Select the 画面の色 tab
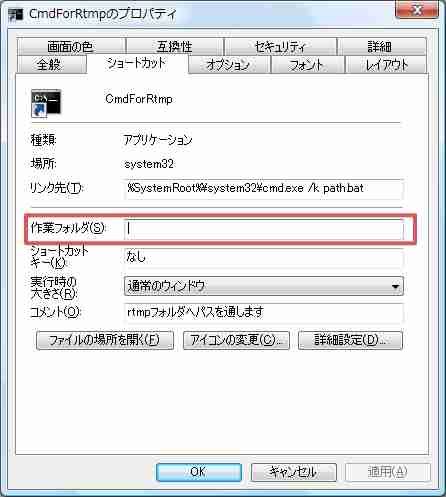Viewport: 446px width, 497px height. [x=71, y=46]
